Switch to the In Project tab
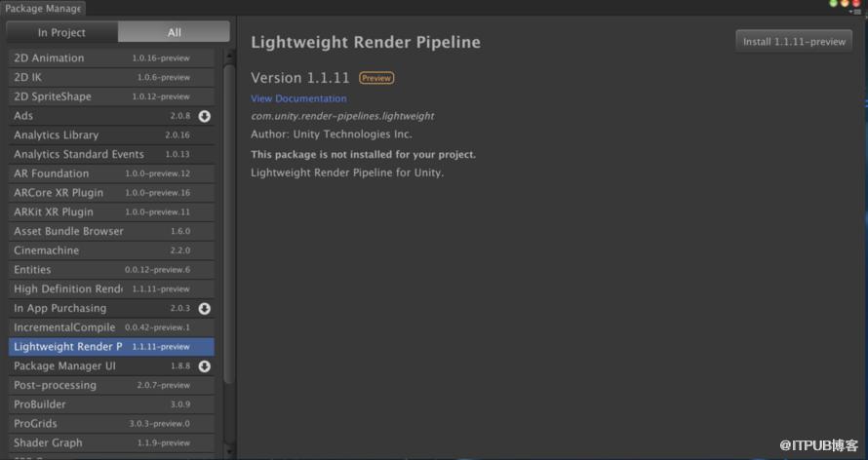This screenshot has width=868, height=460. (62, 32)
